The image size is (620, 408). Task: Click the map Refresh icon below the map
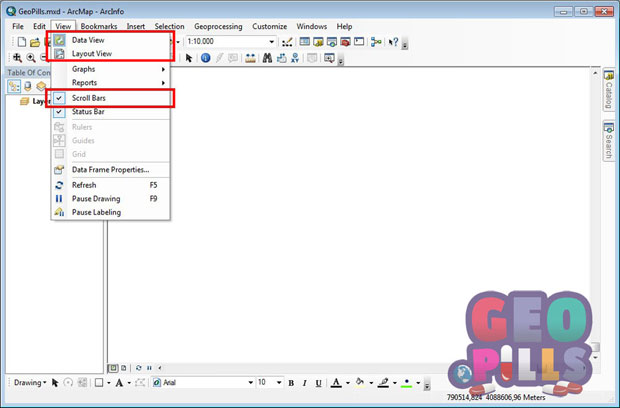[x=138, y=368]
